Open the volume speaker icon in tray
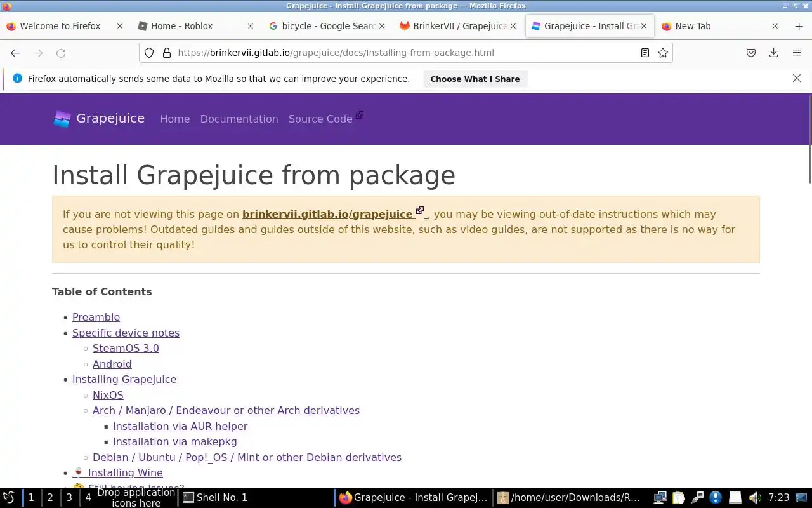 coord(754,497)
